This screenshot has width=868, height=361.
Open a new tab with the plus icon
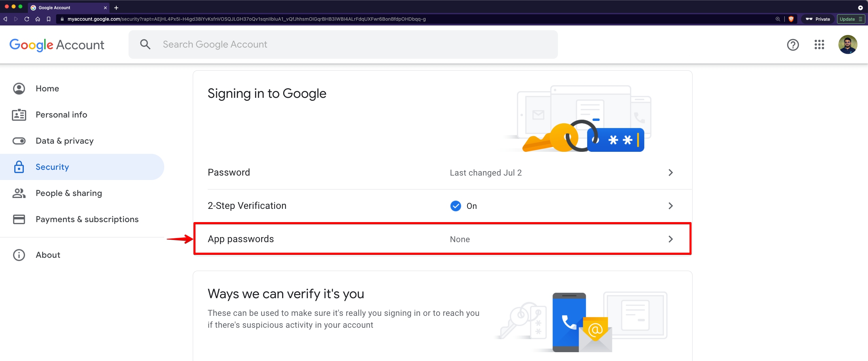click(116, 7)
